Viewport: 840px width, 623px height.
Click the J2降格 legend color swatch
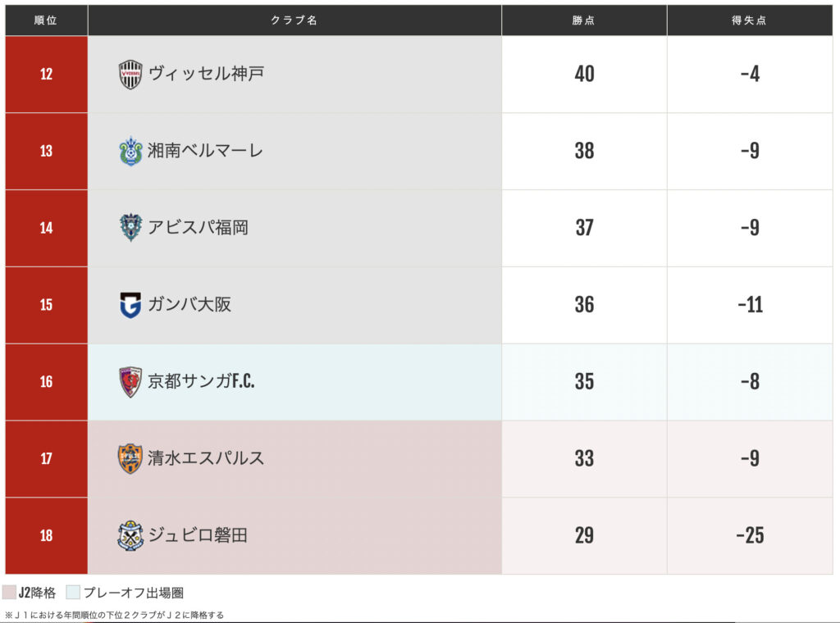tap(10, 593)
